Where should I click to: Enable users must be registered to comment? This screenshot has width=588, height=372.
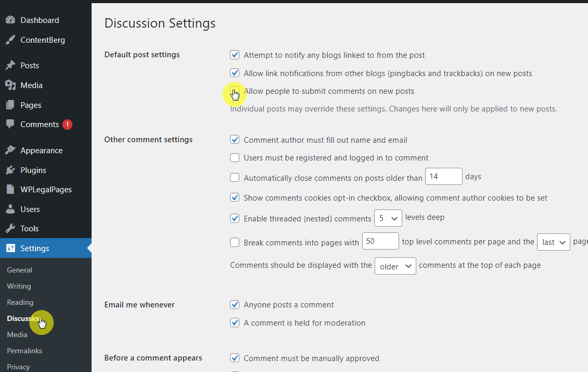(x=235, y=157)
